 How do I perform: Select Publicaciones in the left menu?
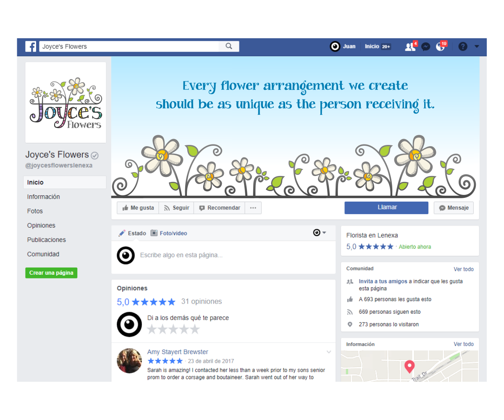click(47, 239)
